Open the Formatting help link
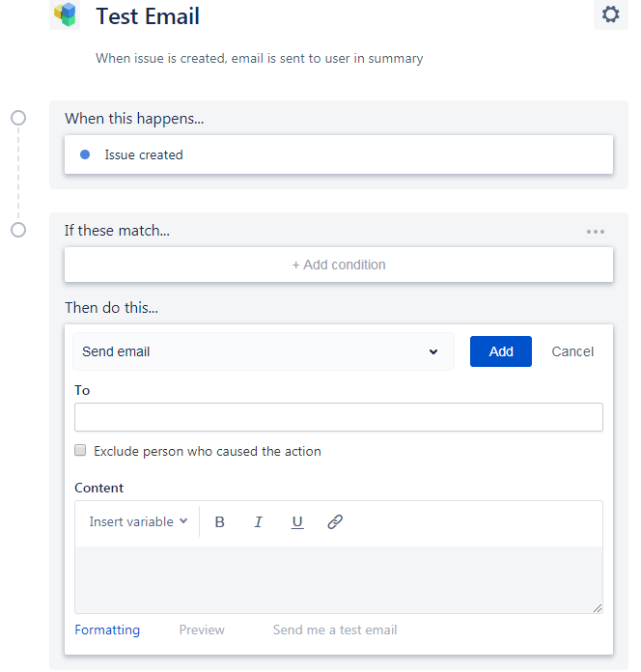Viewport: 641px width, 672px height. [x=107, y=630]
